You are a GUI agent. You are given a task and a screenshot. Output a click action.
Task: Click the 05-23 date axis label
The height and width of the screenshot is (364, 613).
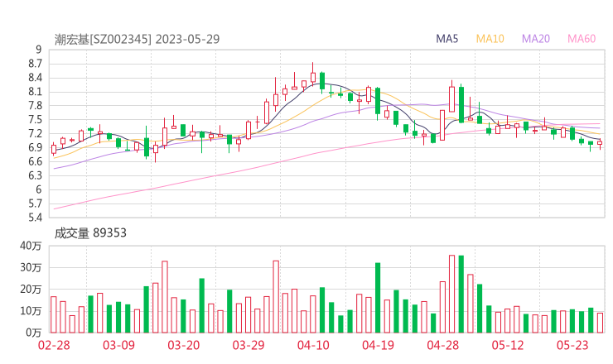click(x=572, y=345)
